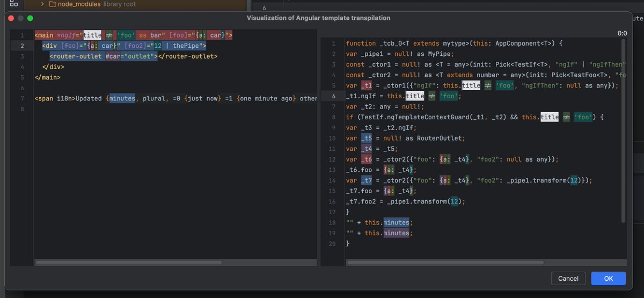The image size is (644, 298).
Task: Click the 'const _ctor1' declaration line
Action: [486, 64]
